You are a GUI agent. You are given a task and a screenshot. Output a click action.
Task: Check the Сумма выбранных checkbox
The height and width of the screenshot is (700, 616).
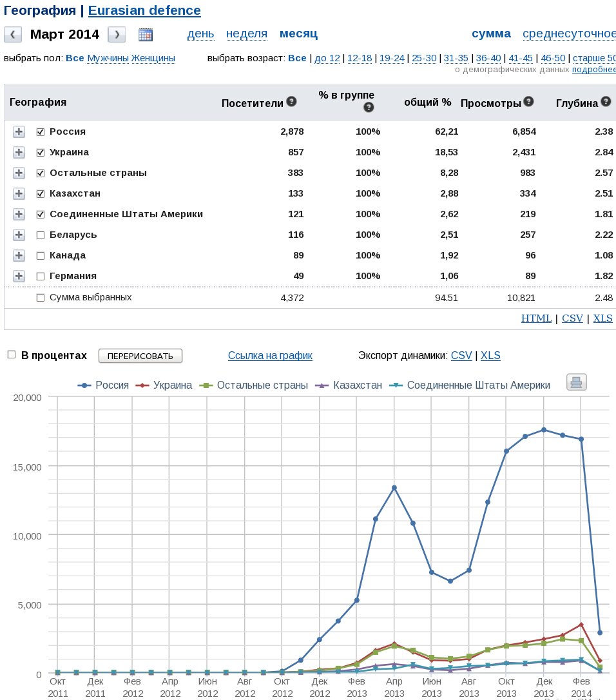[41, 298]
